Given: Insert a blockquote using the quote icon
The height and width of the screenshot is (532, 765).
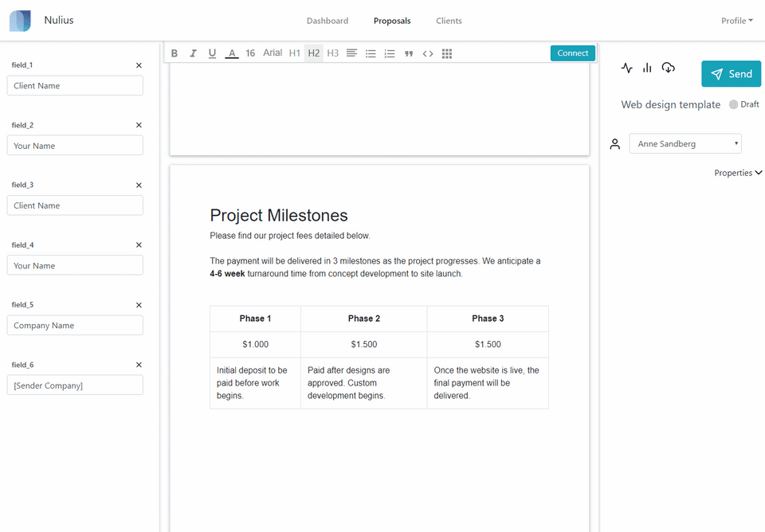Looking at the screenshot, I should (409, 53).
